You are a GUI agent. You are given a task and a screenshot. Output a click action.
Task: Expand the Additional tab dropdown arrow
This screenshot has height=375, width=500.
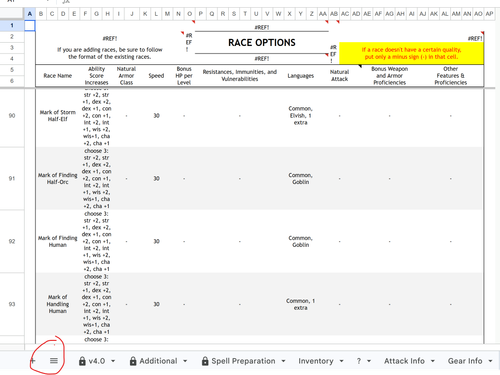click(x=185, y=361)
